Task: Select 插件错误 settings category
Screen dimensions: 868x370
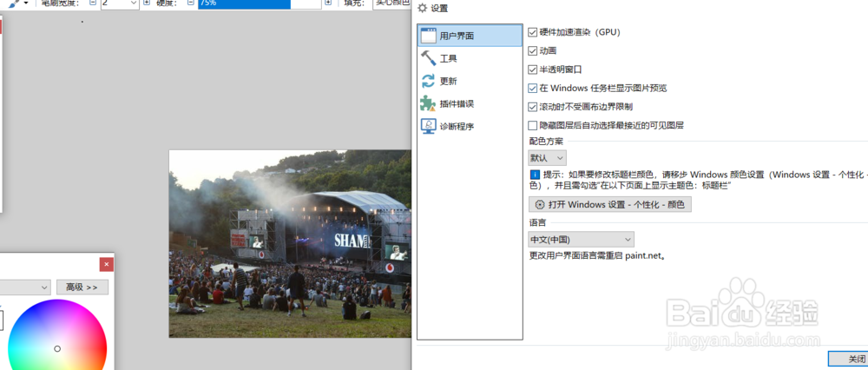Action: pyautogui.click(x=470, y=103)
